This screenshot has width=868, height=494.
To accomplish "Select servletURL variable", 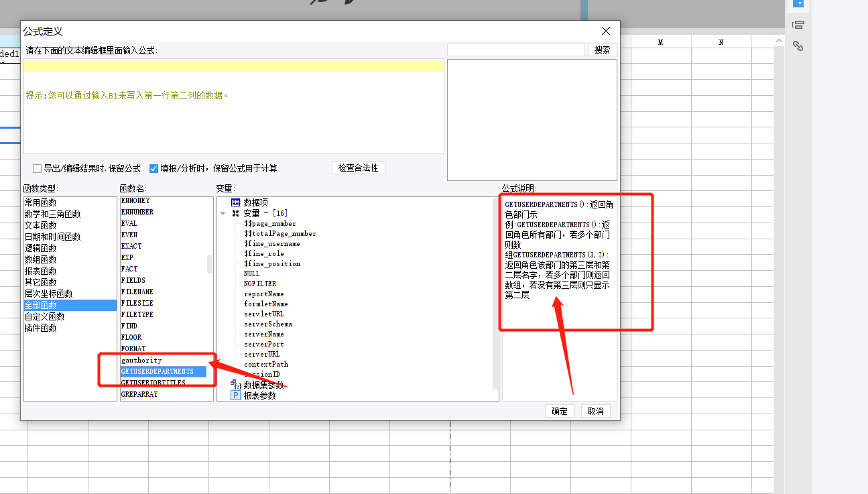I will (x=263, y=314).
